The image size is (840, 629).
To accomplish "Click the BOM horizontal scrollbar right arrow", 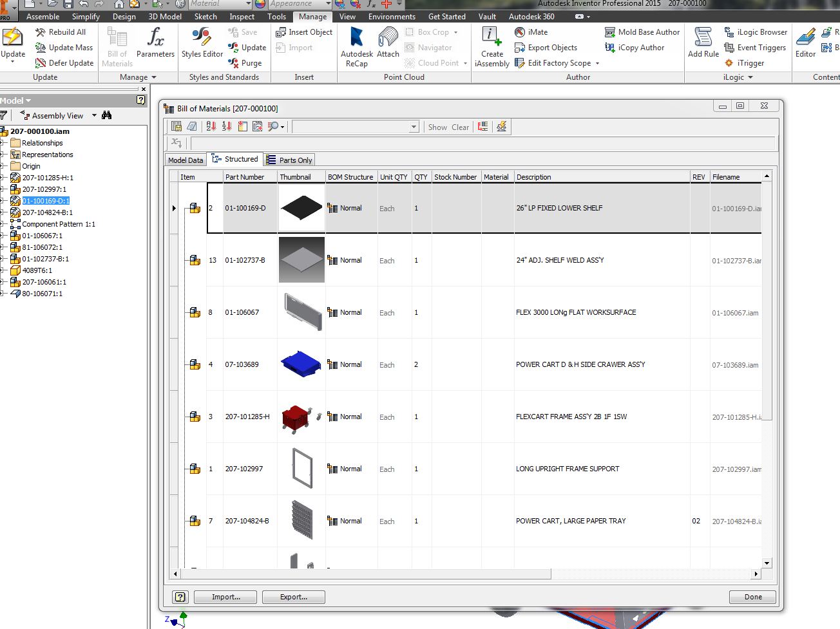I will pyautogui.click(x=756, y=574).
